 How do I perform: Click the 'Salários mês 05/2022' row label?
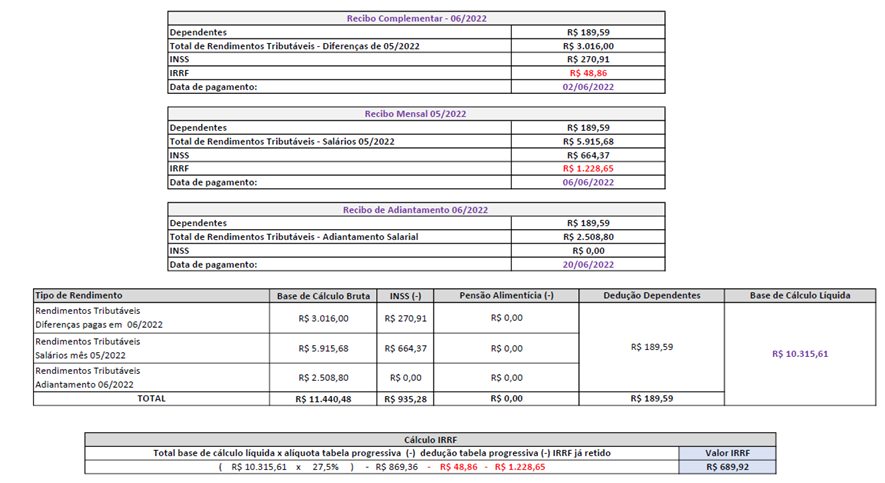point(80,355)
